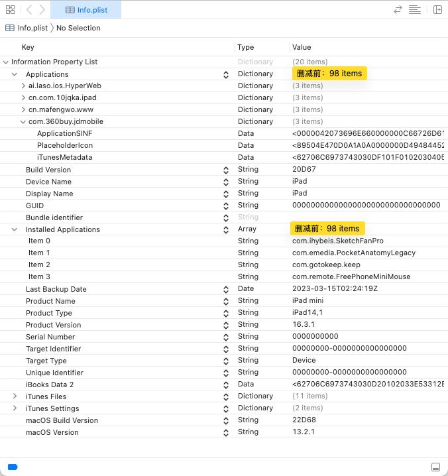
Task: Select value com.gotokeep.keep
Action: tap(326, 265)
